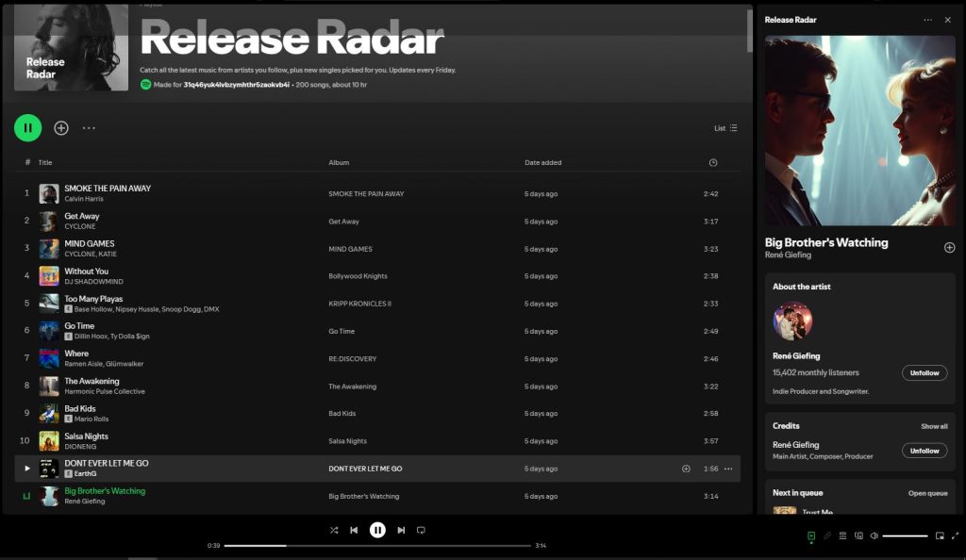The image size is (966, 560).
Task: Open artist Harmonic Pulse Collective
Action: pos(105,391)
